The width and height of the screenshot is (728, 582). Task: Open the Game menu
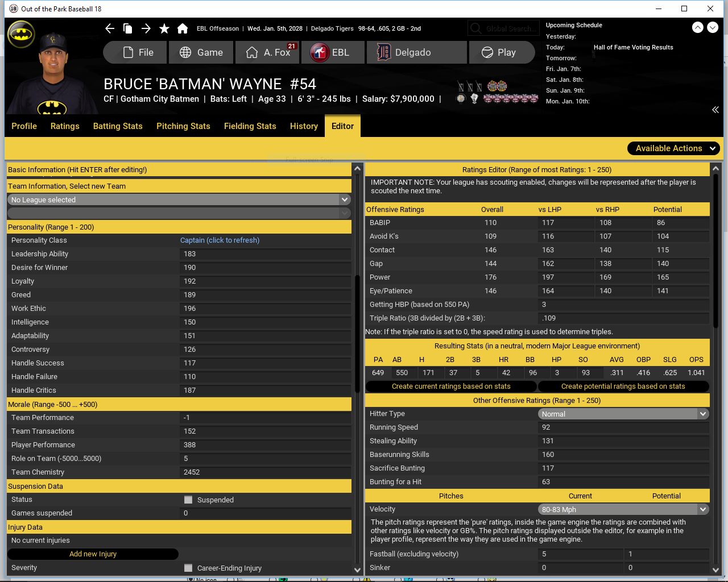tap(201, 52)
